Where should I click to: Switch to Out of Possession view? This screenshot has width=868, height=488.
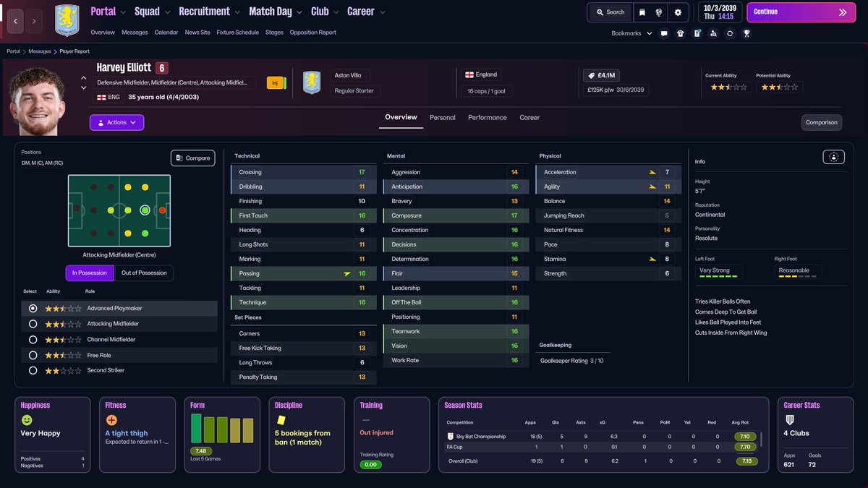pos(144,273)
